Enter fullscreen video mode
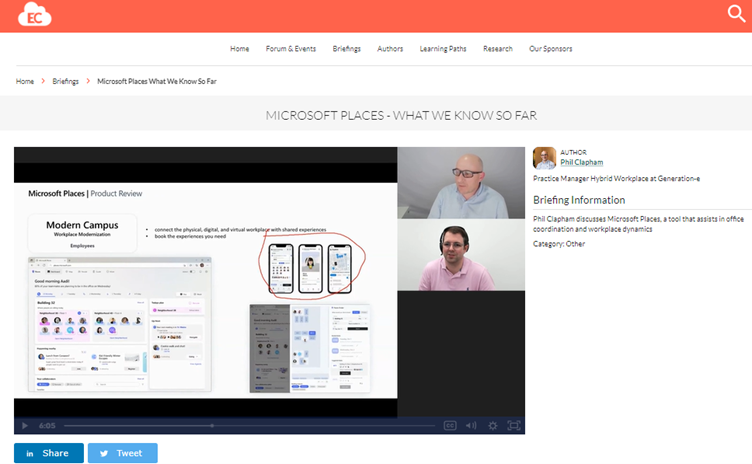The width and height of the screenshot is (752, 464). (514, 426)
